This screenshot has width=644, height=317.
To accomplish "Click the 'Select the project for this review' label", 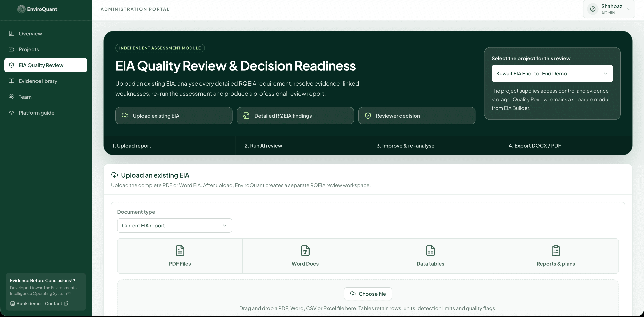I will 531,58.
